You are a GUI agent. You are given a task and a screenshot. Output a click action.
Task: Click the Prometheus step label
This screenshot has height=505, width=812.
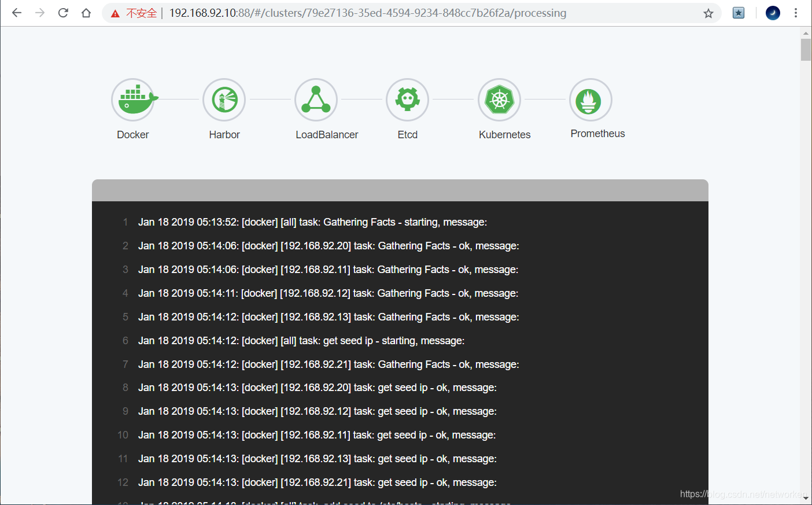tap(597, 134)
